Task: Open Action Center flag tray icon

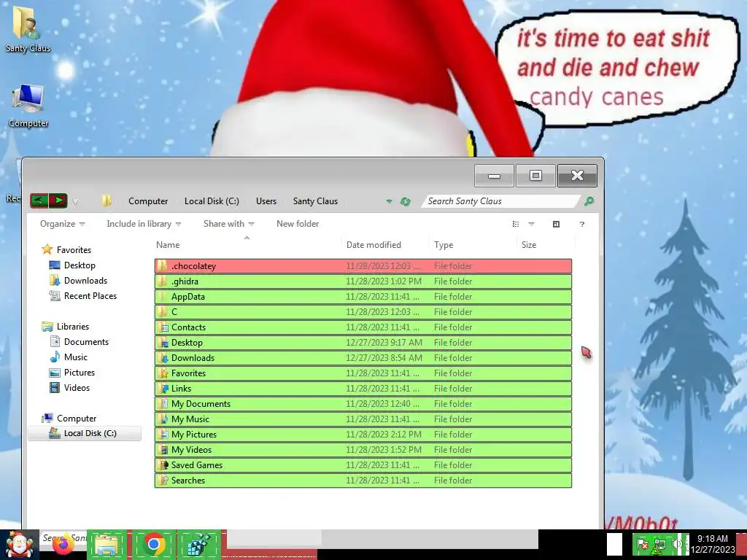Action: [x=642, y=544]
